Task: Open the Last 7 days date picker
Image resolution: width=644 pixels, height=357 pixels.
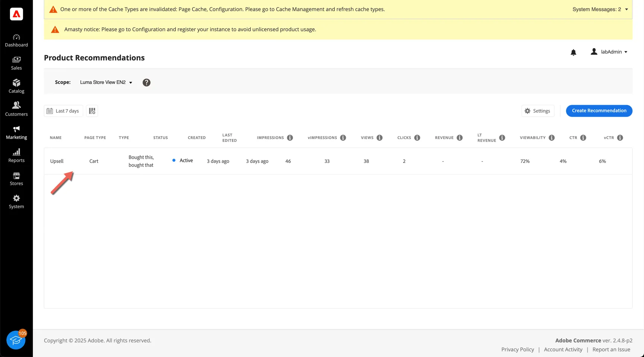Action: tap(63, 111)
